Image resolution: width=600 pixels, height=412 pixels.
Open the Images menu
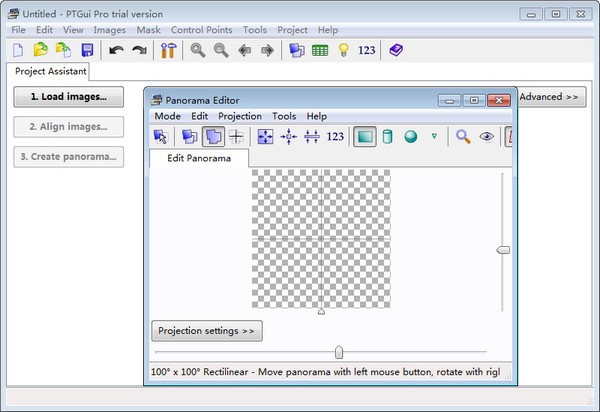coord(109,30)
